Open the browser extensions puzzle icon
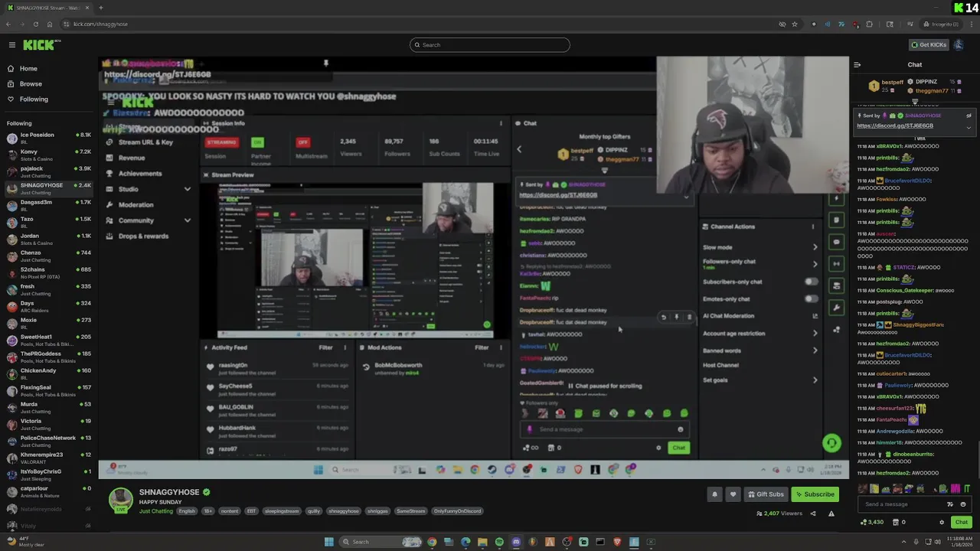The image size is (980, 551). pyautogui.click(x=869, y=24)
